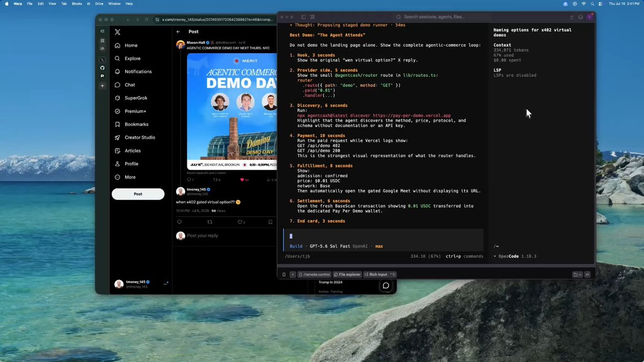Screen dimensions: 644x362
Task: Click the white Post button
Action: [138, 194]
